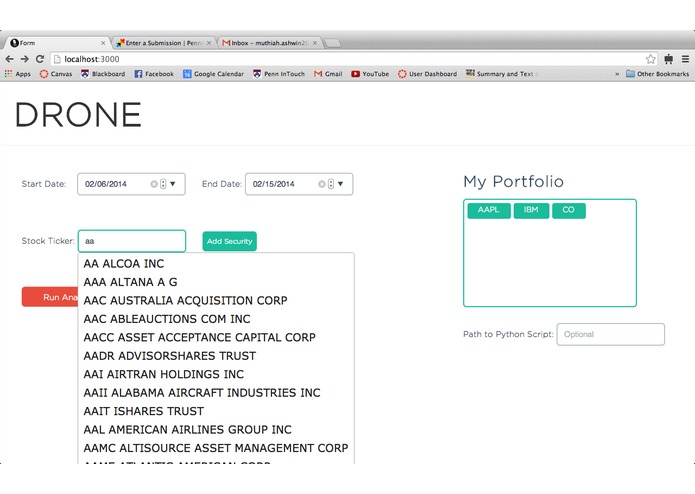Choose AAA ALTANA A G suggestion

[x=216, y=282]
